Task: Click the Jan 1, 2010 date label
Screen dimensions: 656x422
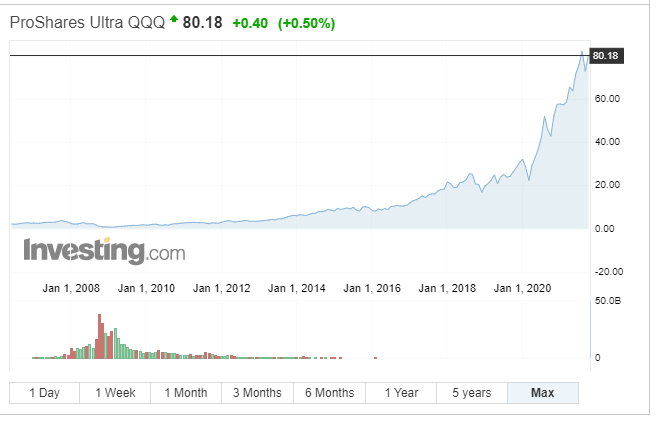Action: pyautogui.click(x=146, y=288)
